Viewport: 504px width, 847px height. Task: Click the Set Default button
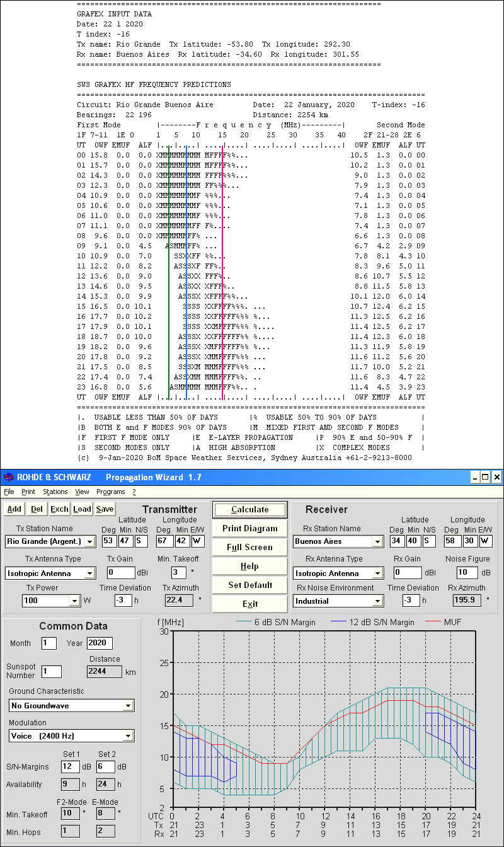[x=249, y=585]
